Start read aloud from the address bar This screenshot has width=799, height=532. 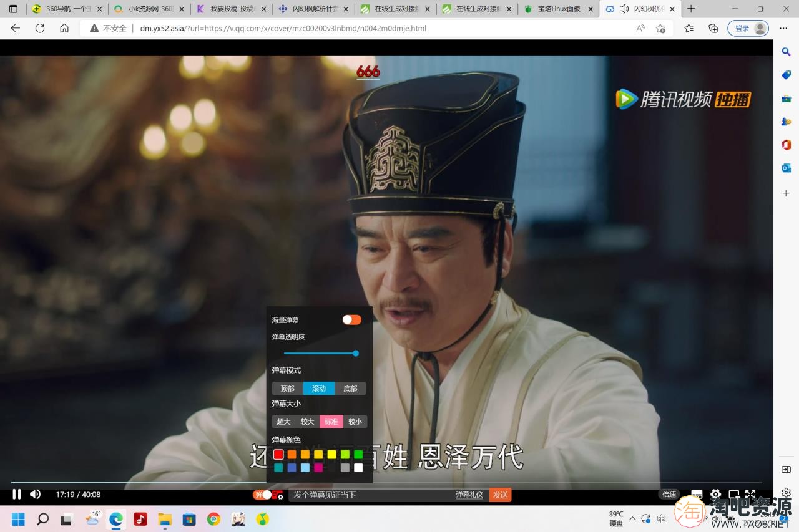point(640,28)
